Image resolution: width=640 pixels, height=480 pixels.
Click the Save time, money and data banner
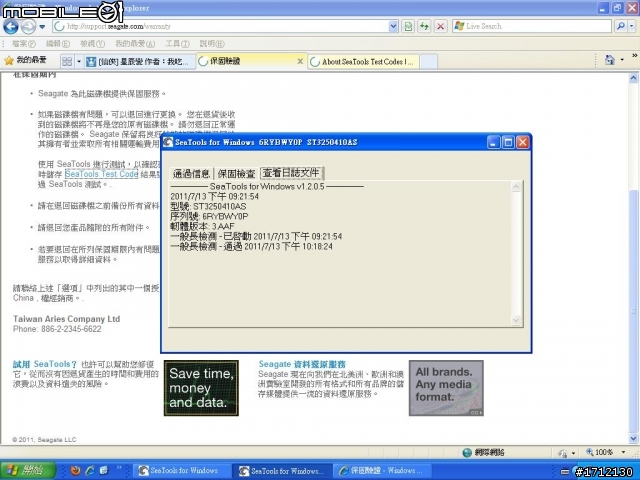pyautogui.click(x=201, y=388)
